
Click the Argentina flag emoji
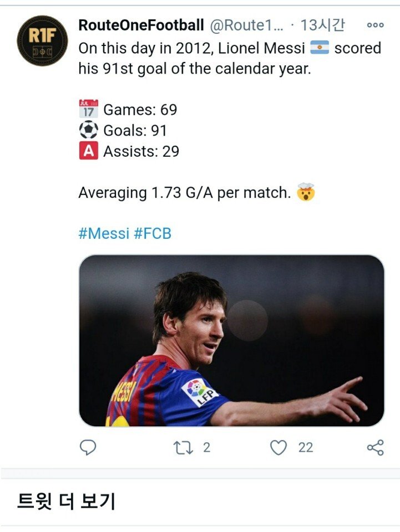coord(320,48)
